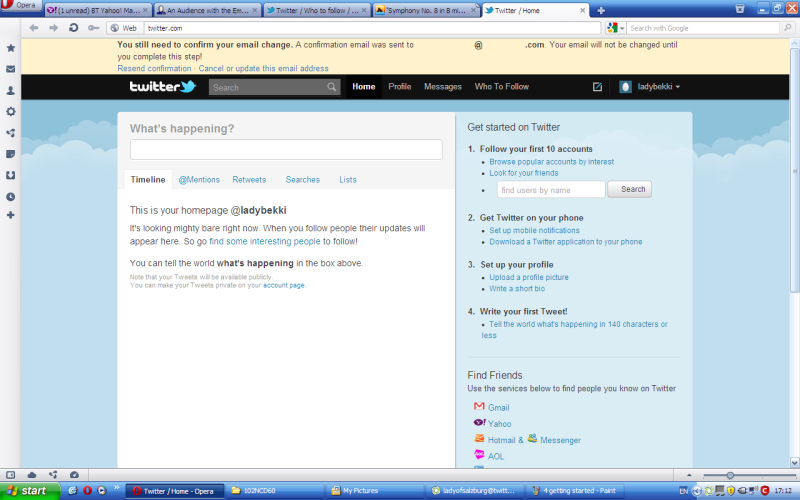Open the Opera menu button
800x500 pixels.
[20, 5]
